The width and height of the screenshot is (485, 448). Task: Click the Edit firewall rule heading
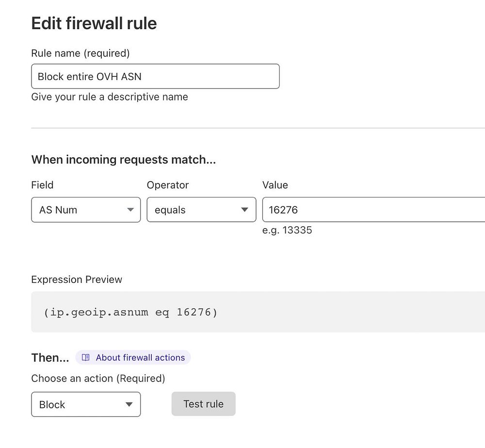[94, 23]
